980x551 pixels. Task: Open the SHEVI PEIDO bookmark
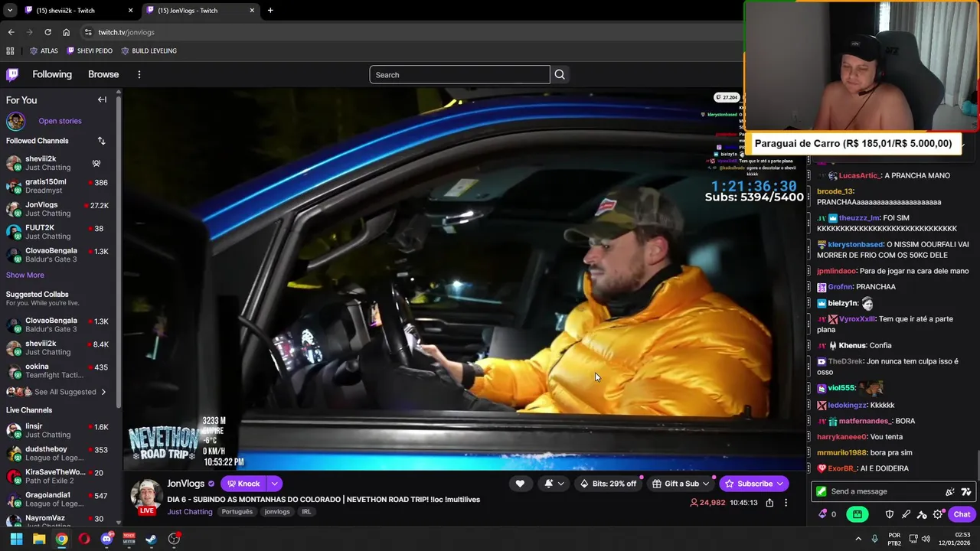coord(90,51)
